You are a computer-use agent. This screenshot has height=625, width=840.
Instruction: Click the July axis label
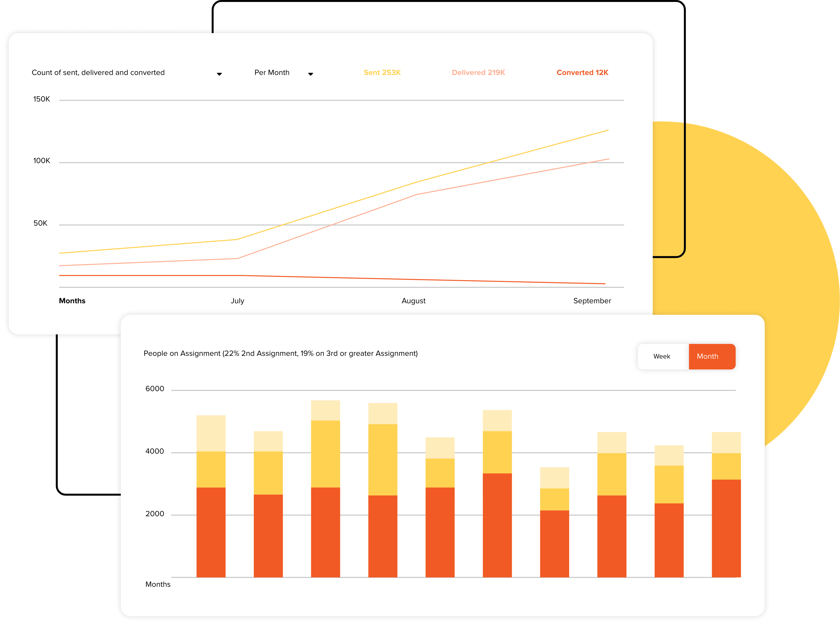pos(237,301)
